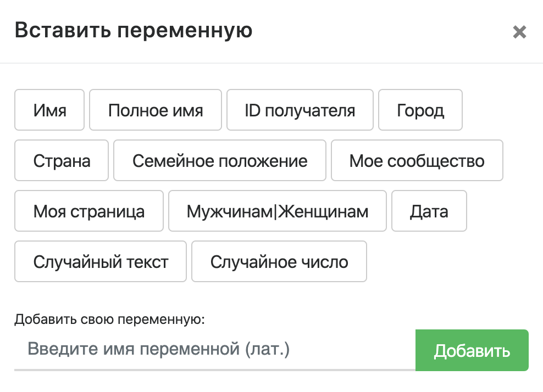Add the Страна variable
Screen dimensions: 543x392
62,161
